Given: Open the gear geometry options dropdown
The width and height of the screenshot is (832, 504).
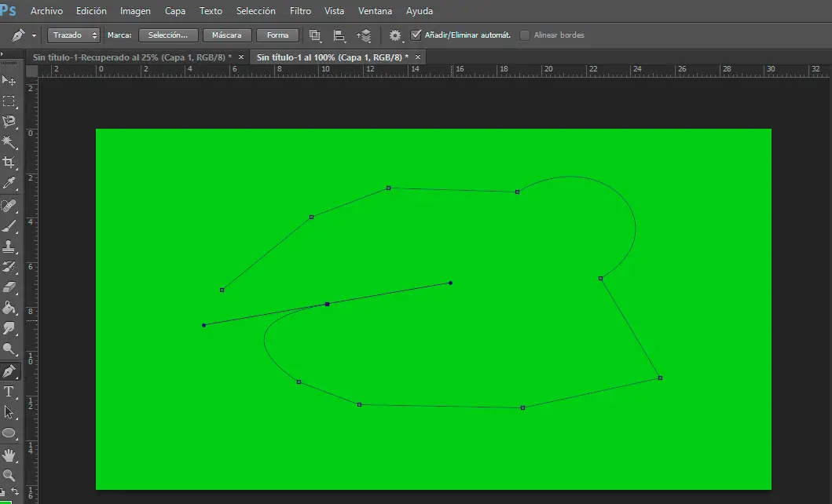Looking at the screenshot, I should click(x=396, y=35).
